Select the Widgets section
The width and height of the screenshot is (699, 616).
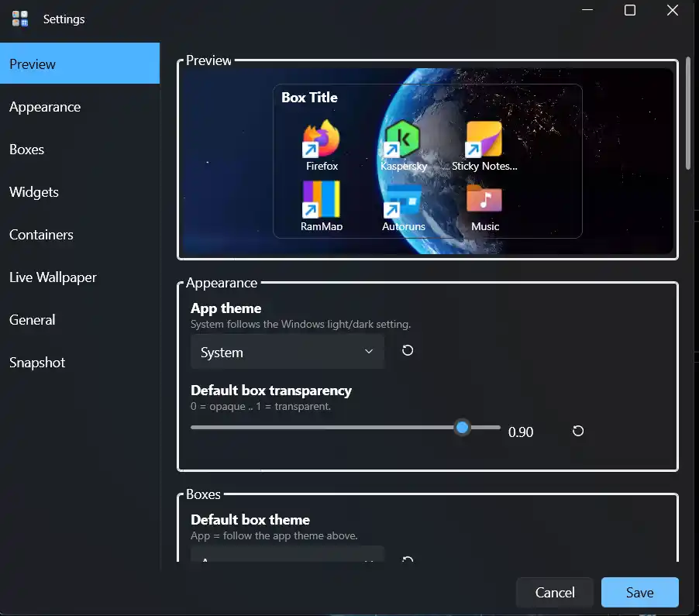click(x=80, y=191)
